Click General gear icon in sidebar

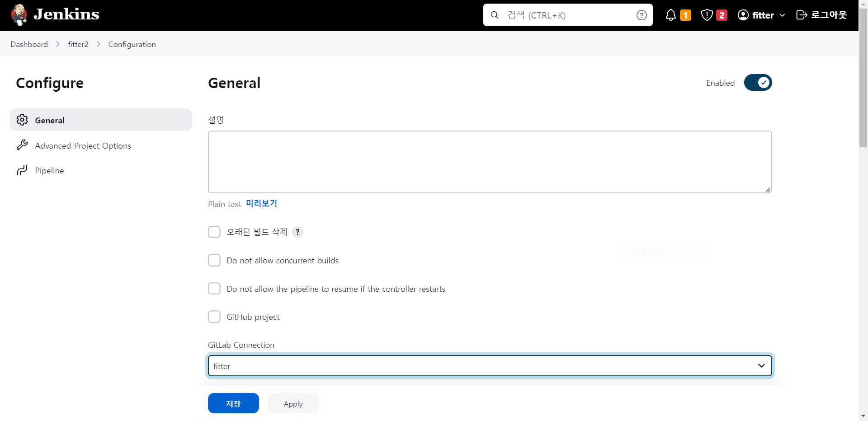[x=22, y=120]
